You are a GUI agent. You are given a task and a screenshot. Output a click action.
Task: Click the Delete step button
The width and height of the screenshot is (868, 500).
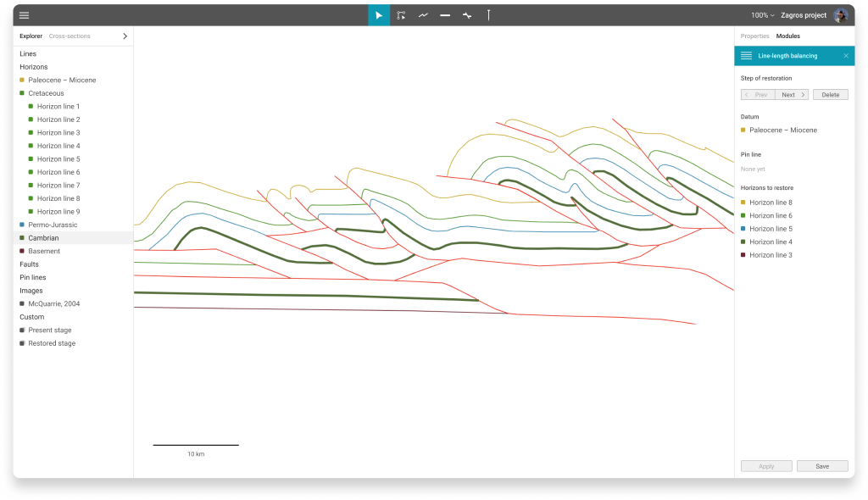pos(830,95)
